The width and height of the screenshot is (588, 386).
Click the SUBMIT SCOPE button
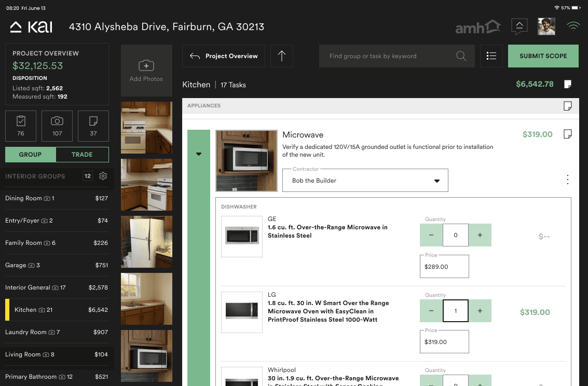coord(543,56)
